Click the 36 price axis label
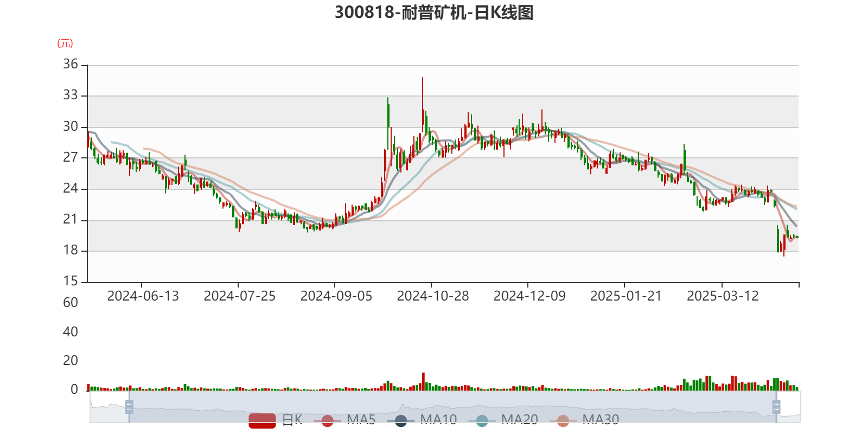Image resolution: width=868 pixels, height=434 pixels. (71, 64)
